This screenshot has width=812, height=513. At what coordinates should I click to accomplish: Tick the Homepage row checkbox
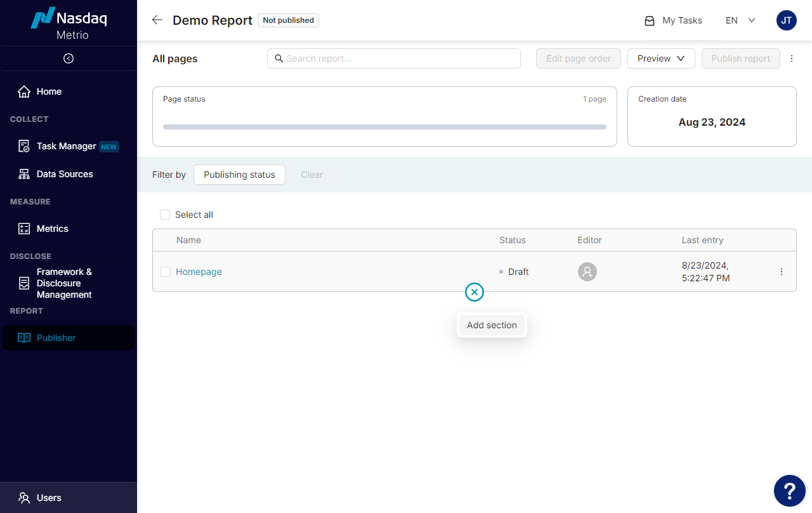(x=166, y=272)
